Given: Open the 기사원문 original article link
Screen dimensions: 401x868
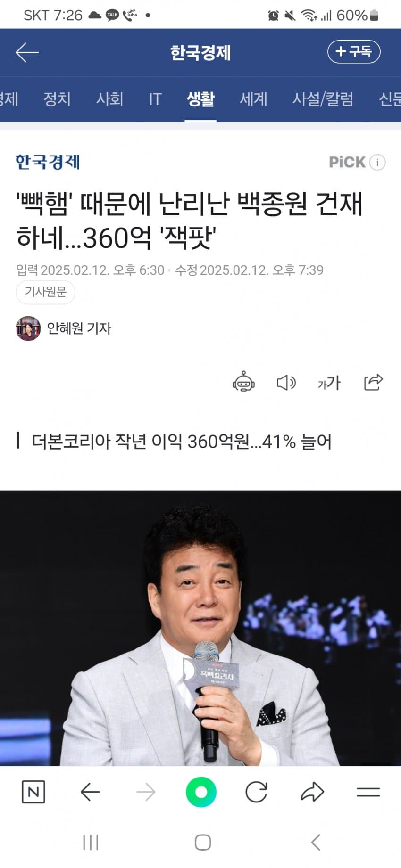Looking at the screenshot, I should coord(46,292).
